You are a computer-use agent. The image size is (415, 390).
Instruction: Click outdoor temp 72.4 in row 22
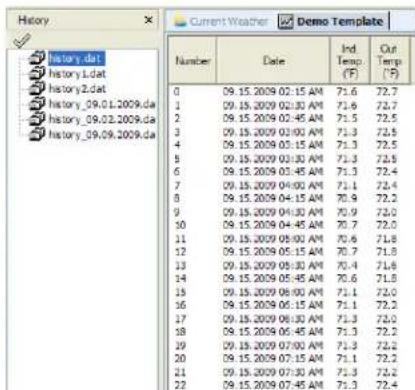coord(387,385)
